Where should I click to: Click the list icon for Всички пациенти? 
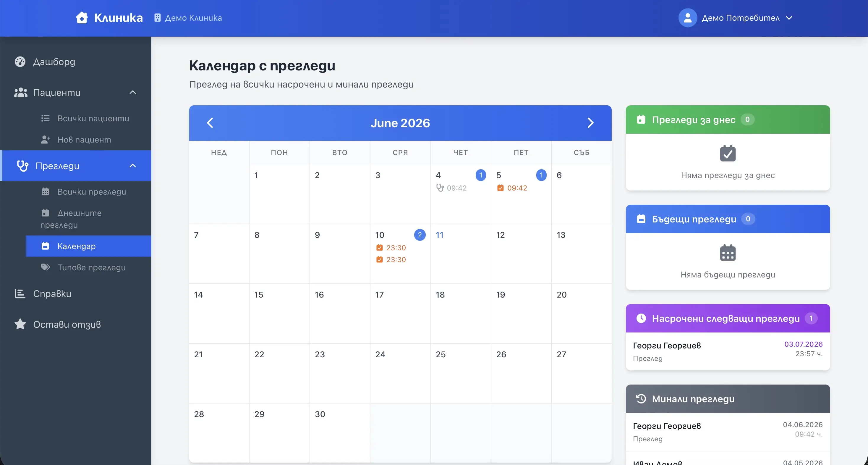(x=45, y=118)
